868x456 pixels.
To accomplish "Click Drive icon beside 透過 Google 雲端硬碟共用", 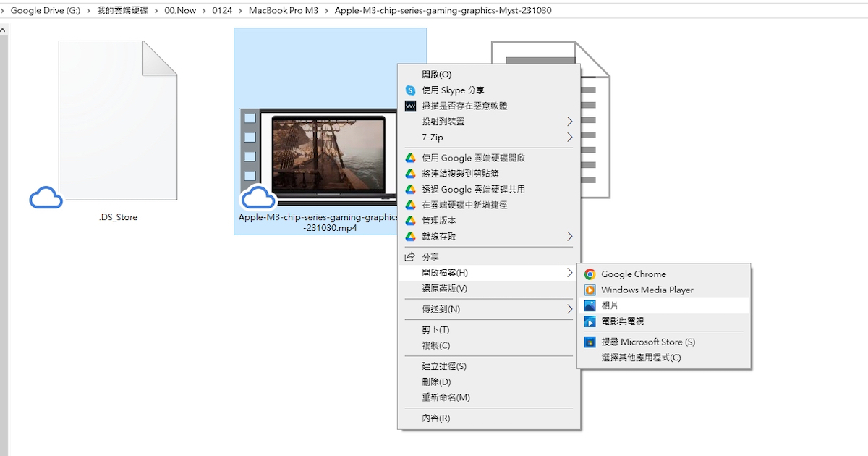I will pyautogui.click(x=410, y=190).
